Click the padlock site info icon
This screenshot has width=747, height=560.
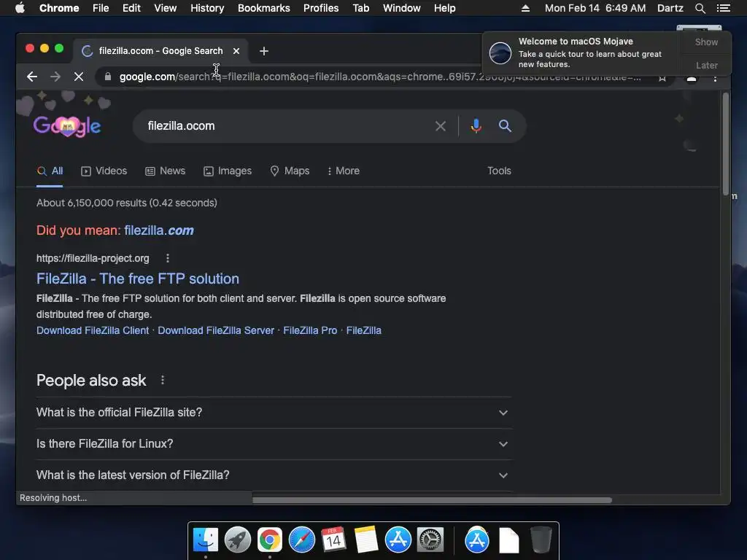pos(108,77)
